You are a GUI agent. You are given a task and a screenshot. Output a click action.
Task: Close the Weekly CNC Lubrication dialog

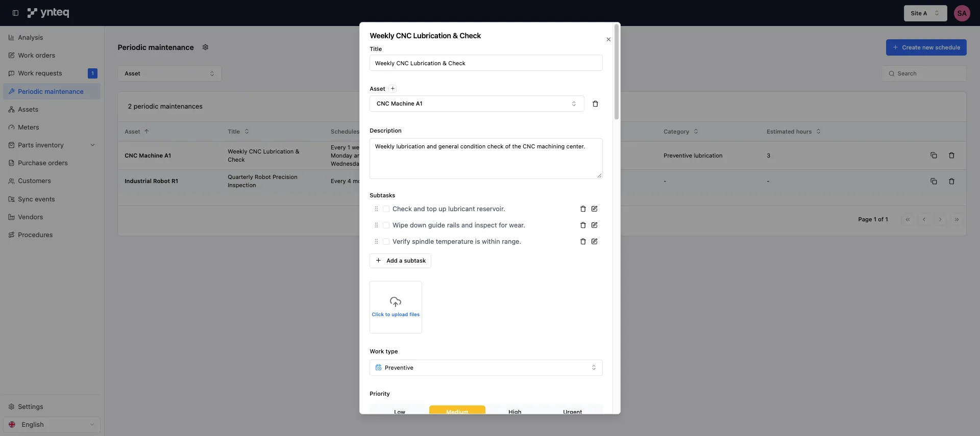608,40
